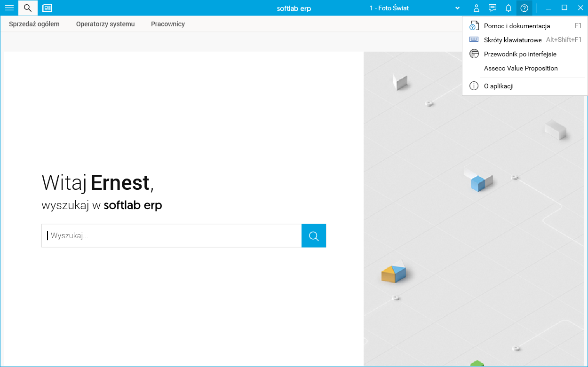This screenshot has height=367, width=588.
Task: Click the search magnifier icon in title bar
Action: (x=28, y=8)
